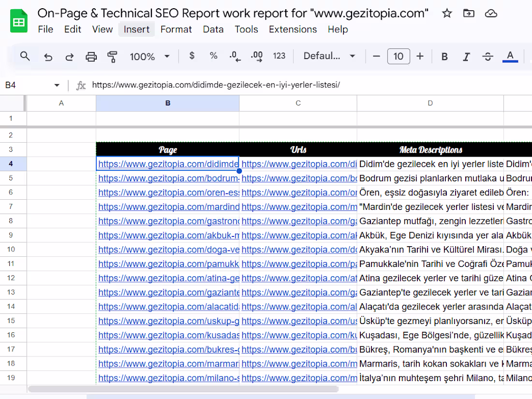Toggle strikethrough formatting
Image resolution: width=532 pixels, height=399 pixels.
pyautogui.click(x=488, y=57)
